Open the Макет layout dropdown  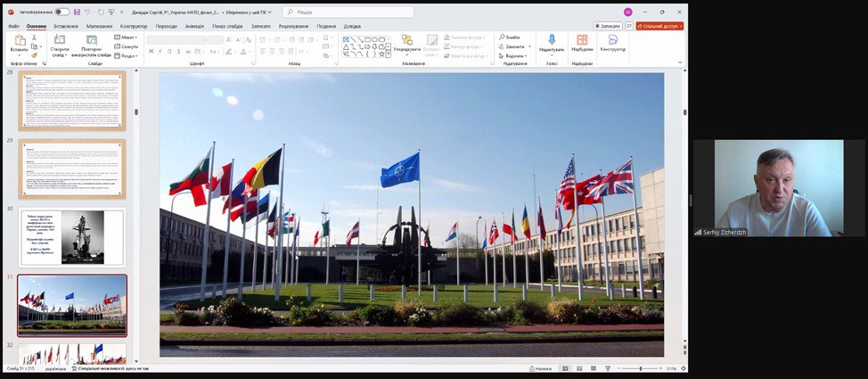pyautogui.click(x=127, y=37)
